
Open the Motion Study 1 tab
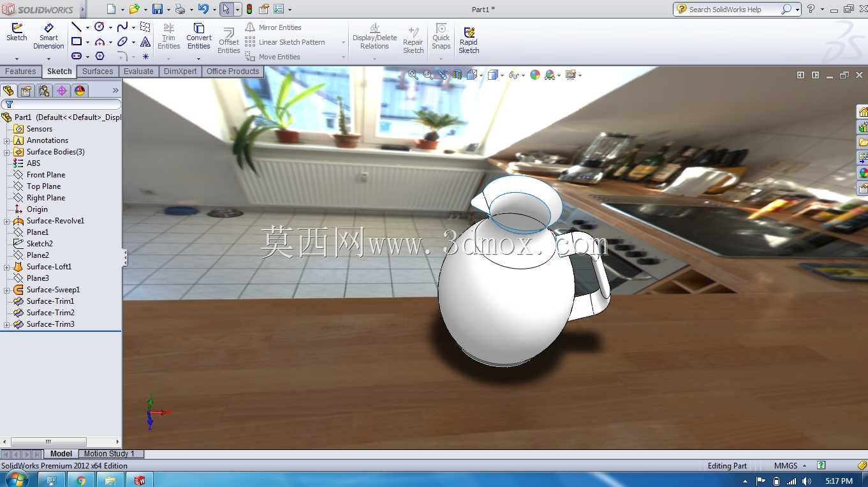[x=109, y=454]
